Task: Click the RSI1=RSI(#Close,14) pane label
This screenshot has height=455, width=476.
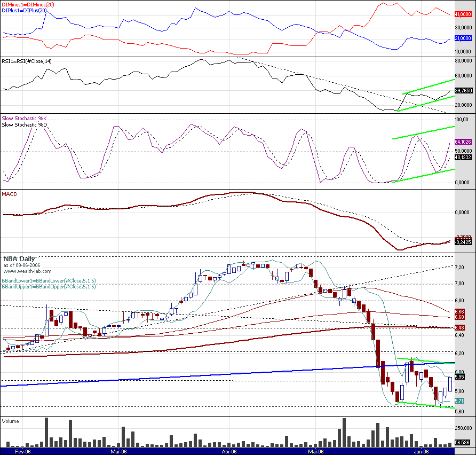Action: tap(27, 61)
